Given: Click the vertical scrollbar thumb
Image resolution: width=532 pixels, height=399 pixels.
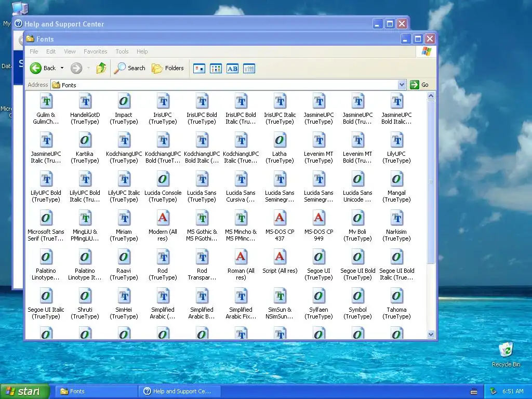Looking at the screenshot, I should tap(431, 182).
